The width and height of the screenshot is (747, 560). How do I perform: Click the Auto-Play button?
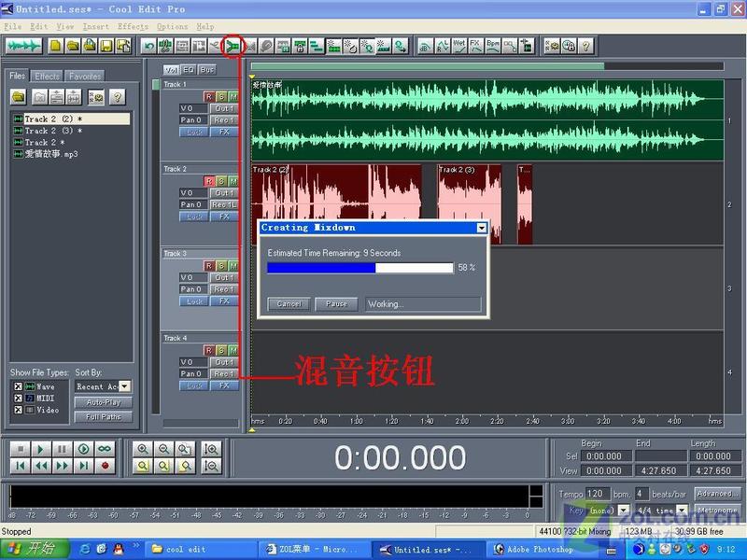point(104,402)
